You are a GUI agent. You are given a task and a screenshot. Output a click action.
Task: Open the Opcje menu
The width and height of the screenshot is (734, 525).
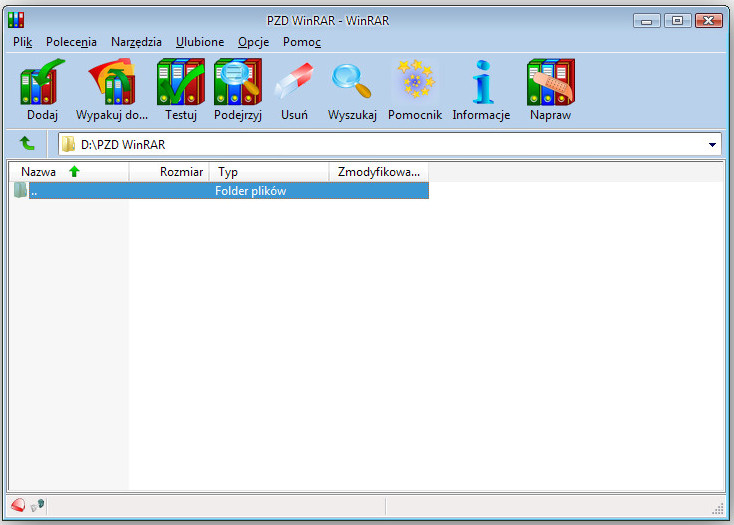pyautogui.click(x=253, y=42)
